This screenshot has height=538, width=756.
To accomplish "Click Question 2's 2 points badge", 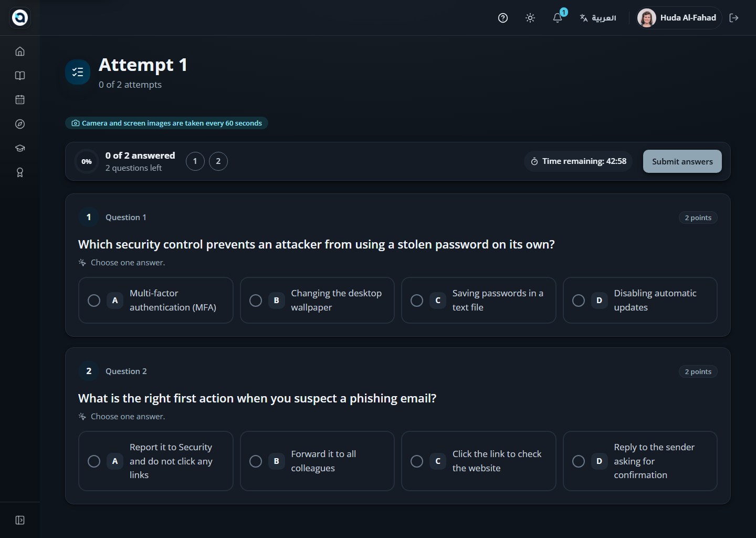I will point(698,371).
